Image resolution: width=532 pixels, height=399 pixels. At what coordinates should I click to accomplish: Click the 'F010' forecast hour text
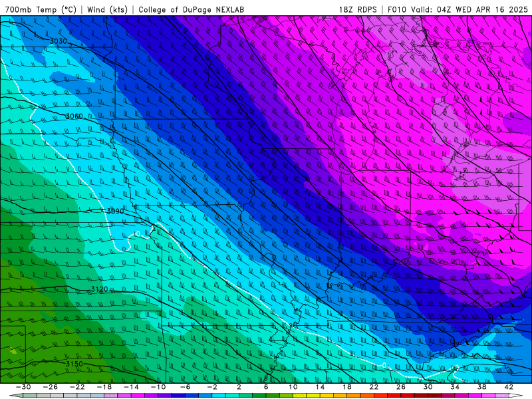point(396,9)
